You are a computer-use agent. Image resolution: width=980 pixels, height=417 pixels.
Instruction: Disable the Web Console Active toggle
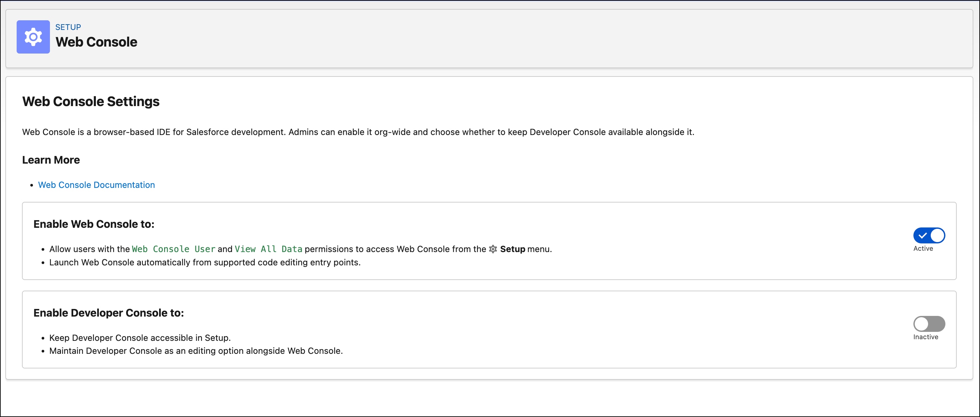click(x=929, y=235)
